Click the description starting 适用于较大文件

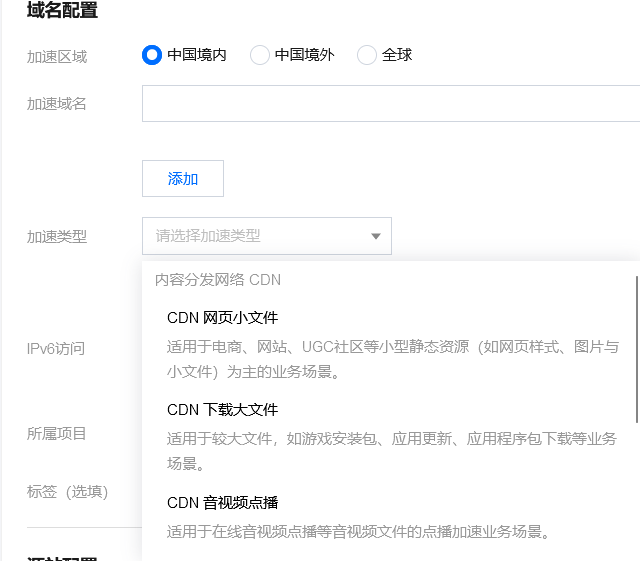coord(392,451)
